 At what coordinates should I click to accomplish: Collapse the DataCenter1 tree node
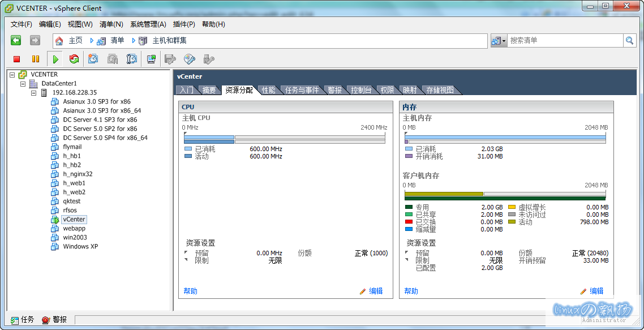click(x=23, y=84)
